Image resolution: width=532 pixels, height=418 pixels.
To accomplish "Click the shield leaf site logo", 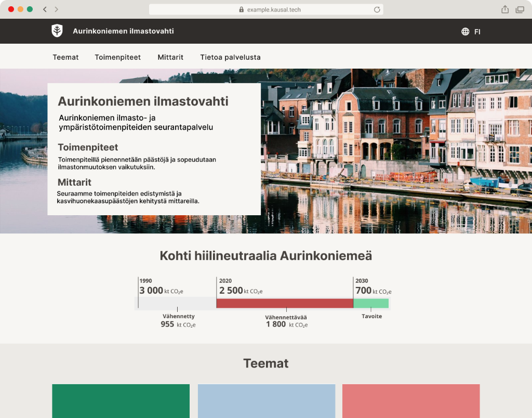I will click(57, 31).
